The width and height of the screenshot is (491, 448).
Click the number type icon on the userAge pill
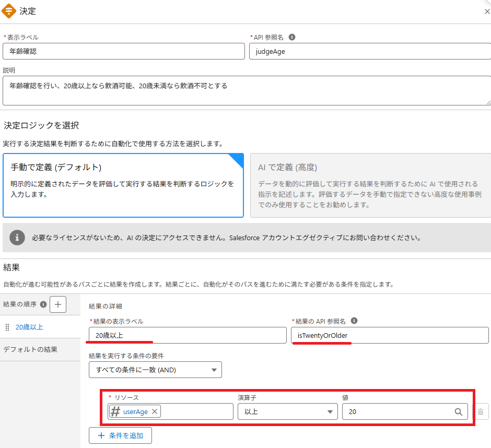coord(115,411)
